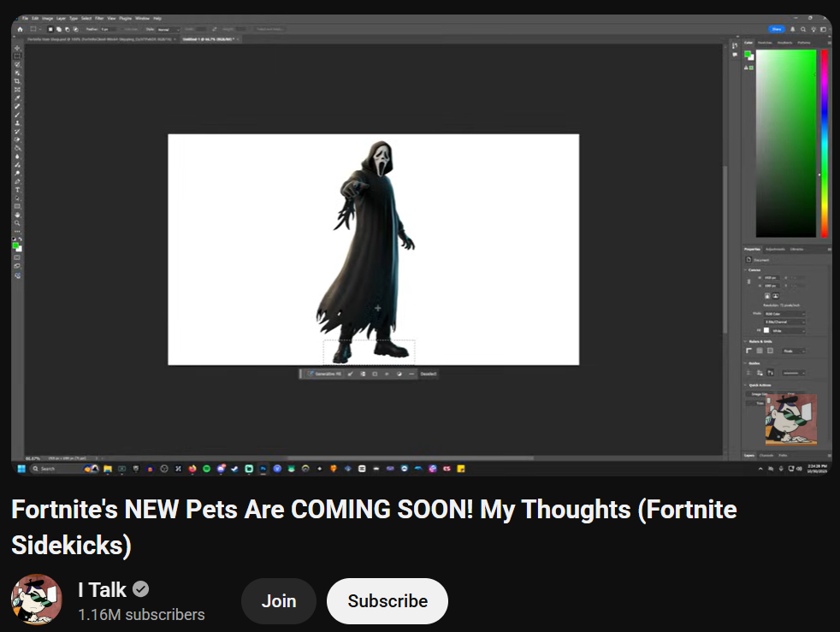Open the Fill White dropdown
Image resolution: width=840 pixels, height=632 pixels.
point(788,331)
